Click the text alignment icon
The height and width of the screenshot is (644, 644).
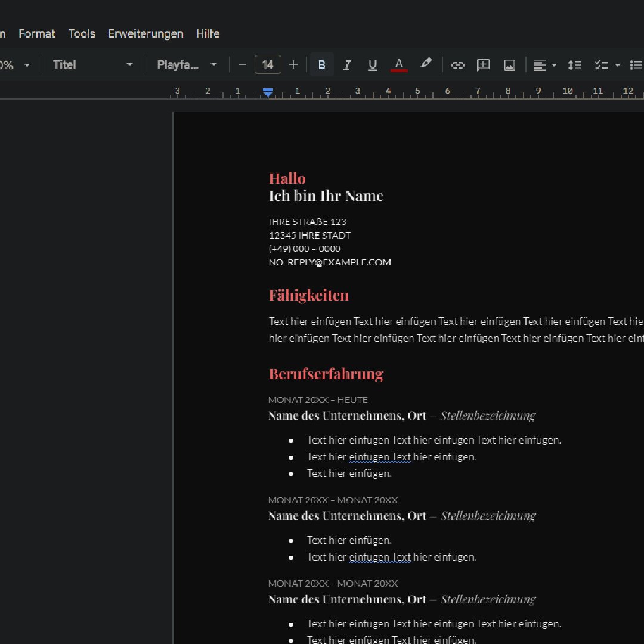point(540,65)
